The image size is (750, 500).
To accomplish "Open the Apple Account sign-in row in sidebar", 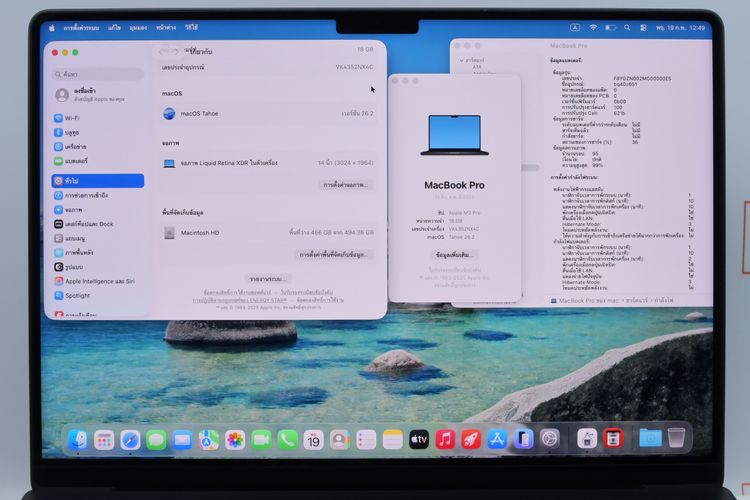I will 96,95.
